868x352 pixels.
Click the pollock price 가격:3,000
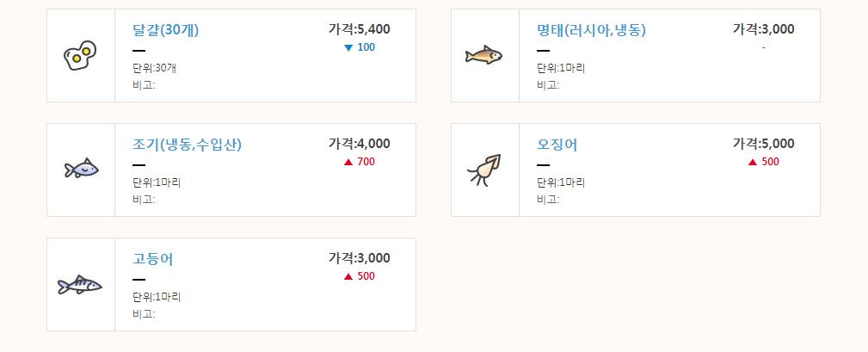763,28
